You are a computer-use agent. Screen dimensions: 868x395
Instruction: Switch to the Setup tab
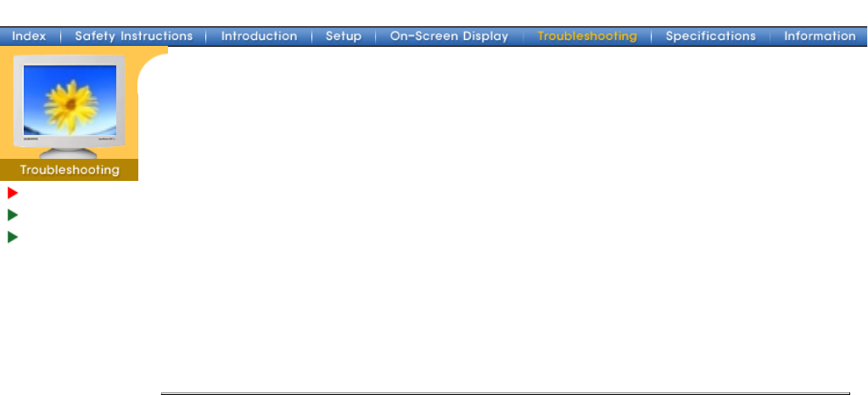(x=344, y=37)
